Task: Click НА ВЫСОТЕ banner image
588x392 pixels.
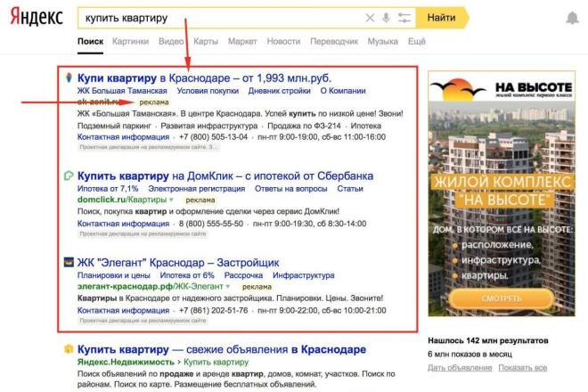Action: point(502,193)
